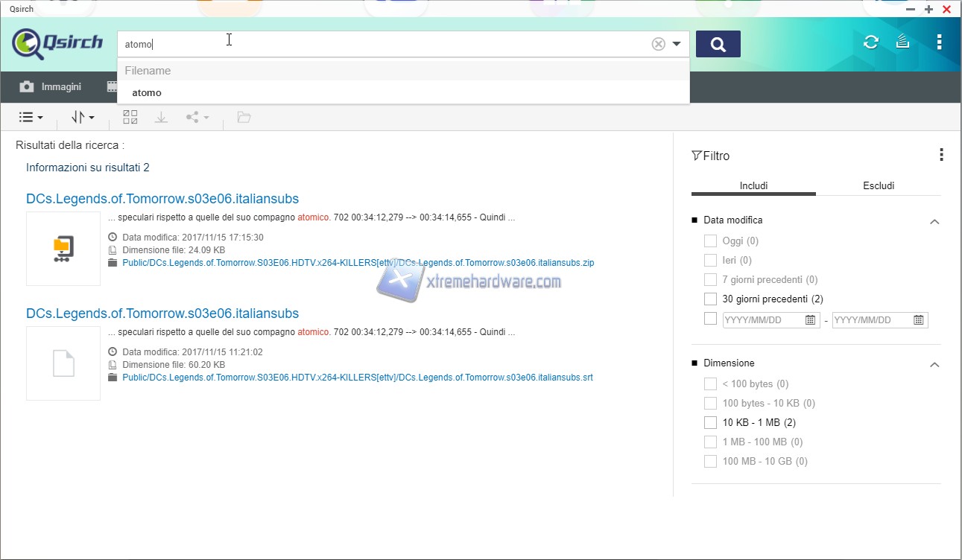Click the download toolbar icon

click(161, 117)
